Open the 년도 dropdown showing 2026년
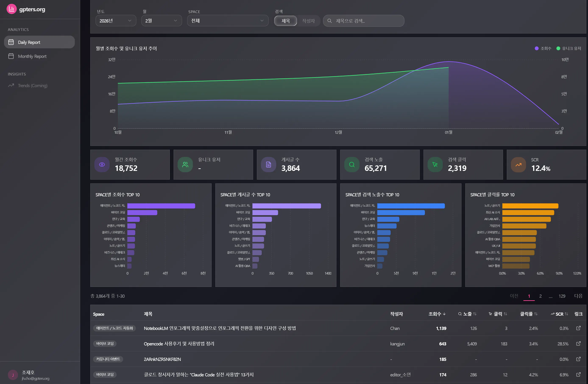The image size is (588, 384). pos(116,21)
